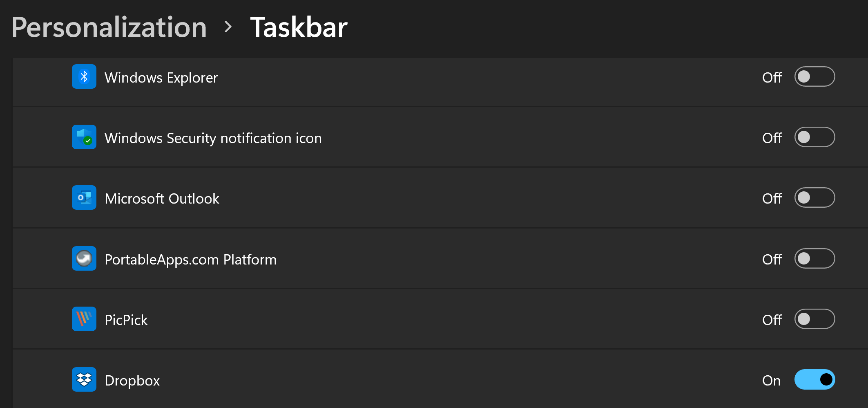Click the Bluetooth icon beside Windows Explorer
Screen dimensions: 868x408
tap(84, 76)
